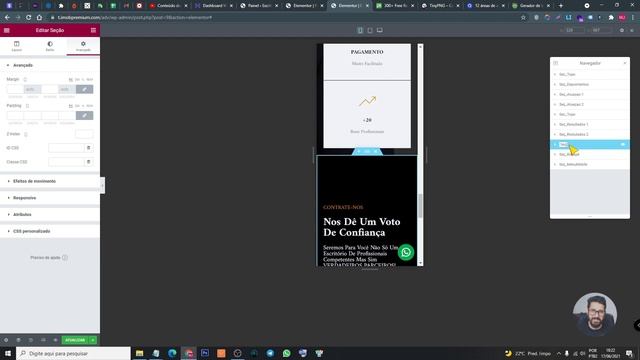Viewport: 640px width, 360px height.
Task: Open Z-Index responsive device icon
Action: pos(25,134)
